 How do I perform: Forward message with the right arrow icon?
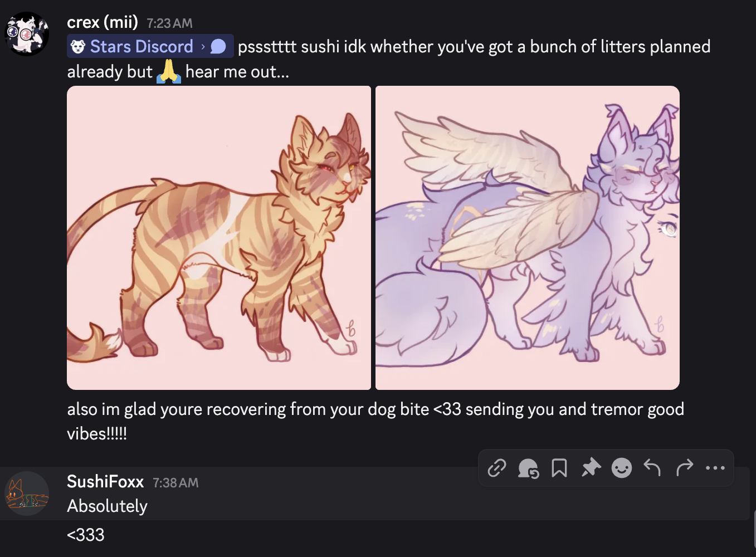pyautogui.click(x=684, y=468)
